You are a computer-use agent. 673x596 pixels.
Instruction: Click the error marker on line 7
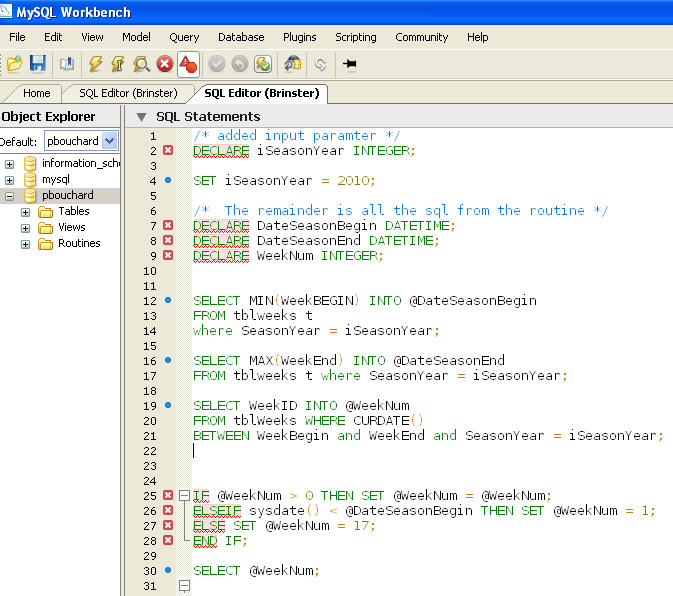[168, 225]
